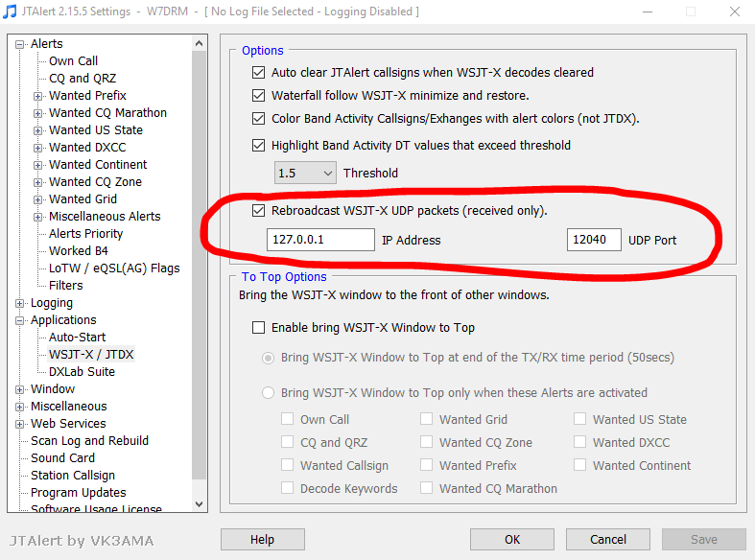Select Own Call in settings tree
The width and height of the screenshot is (755, 560).
73,61
